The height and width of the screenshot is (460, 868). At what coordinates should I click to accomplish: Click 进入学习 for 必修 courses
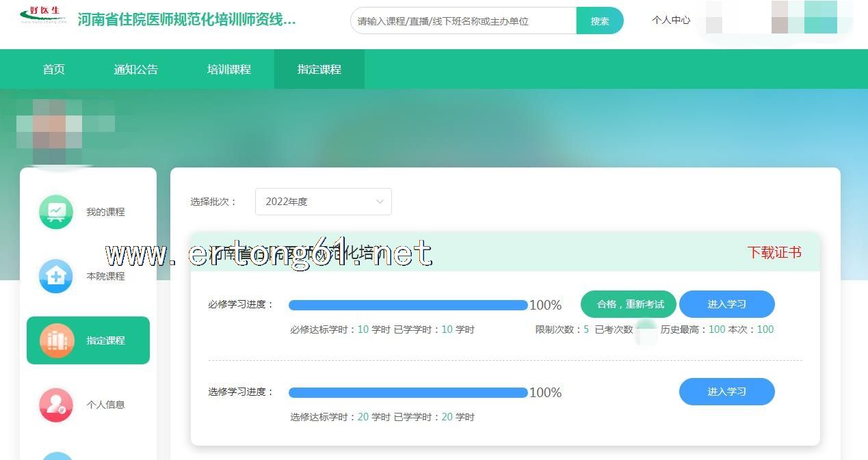(726, 304)
